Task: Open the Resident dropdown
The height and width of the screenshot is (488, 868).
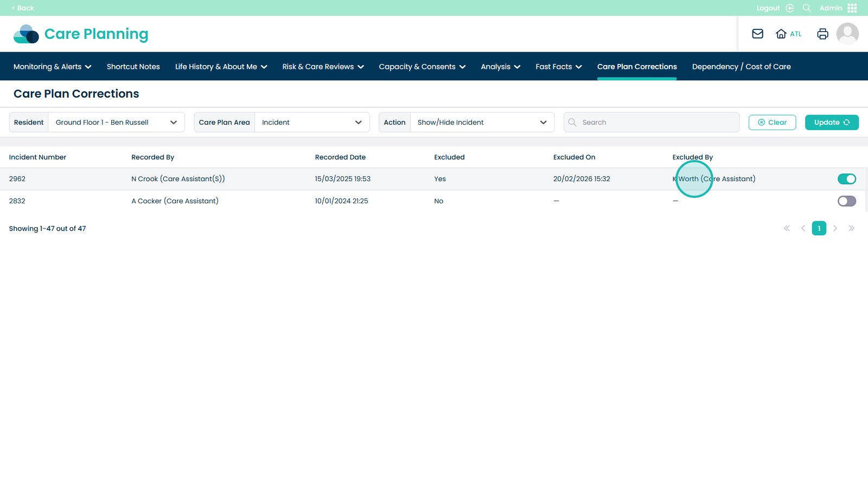Action: click(116, 123)
